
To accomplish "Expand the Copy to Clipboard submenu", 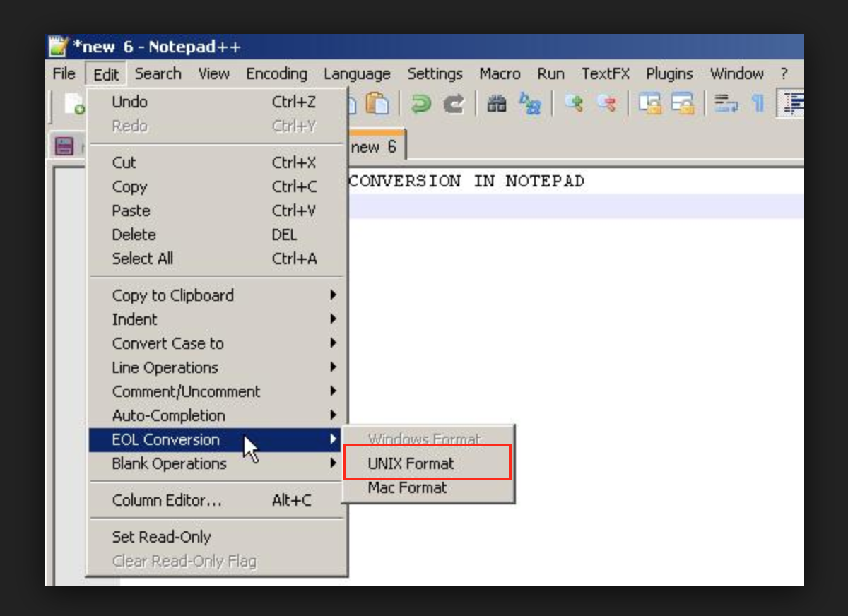I will coord(216,295).
